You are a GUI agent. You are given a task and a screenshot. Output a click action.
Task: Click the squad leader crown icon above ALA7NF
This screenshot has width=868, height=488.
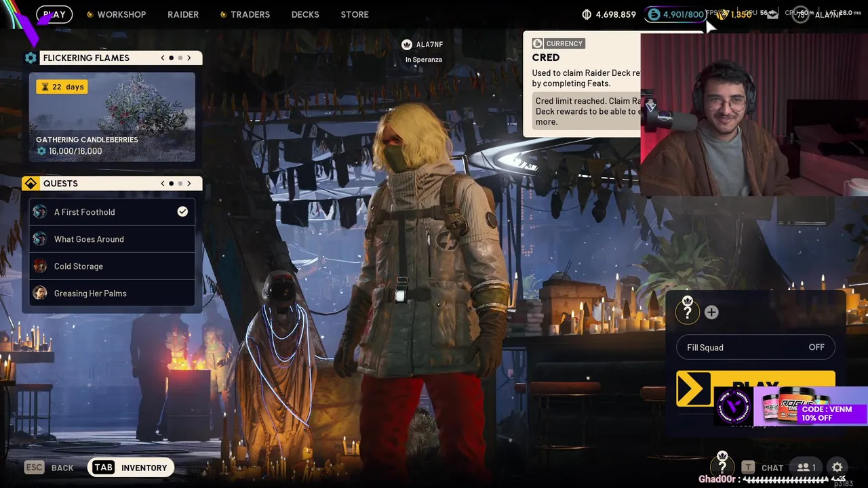click(x=407, y=45)
